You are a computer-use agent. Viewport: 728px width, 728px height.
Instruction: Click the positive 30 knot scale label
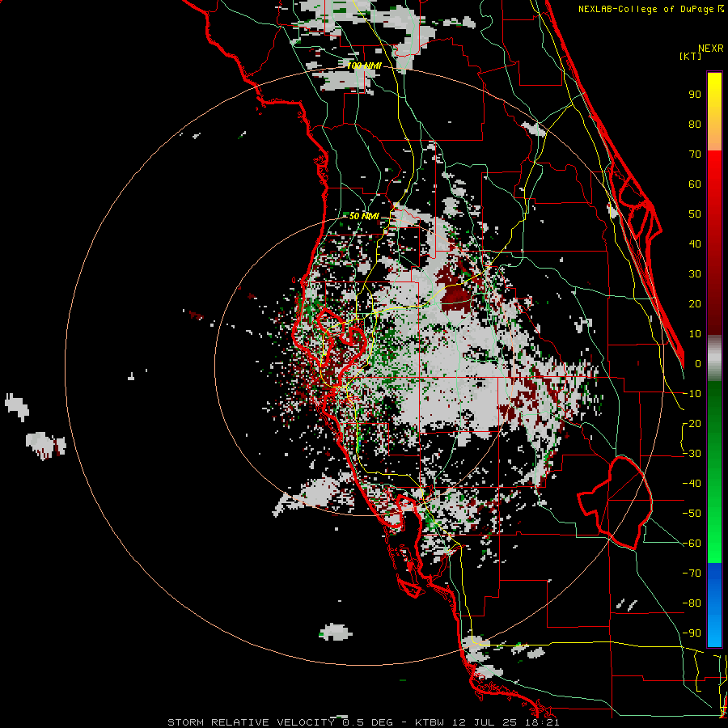coord(695,274)
